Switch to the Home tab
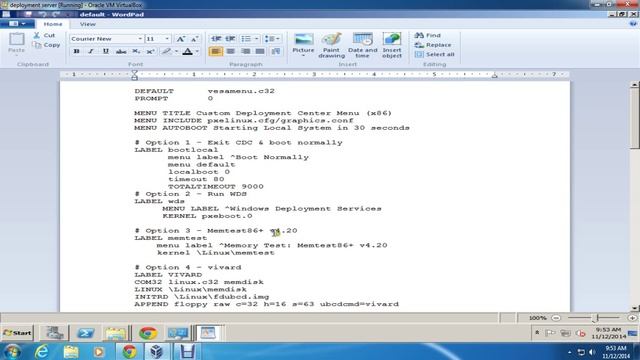640x360 pixels. 53,24
